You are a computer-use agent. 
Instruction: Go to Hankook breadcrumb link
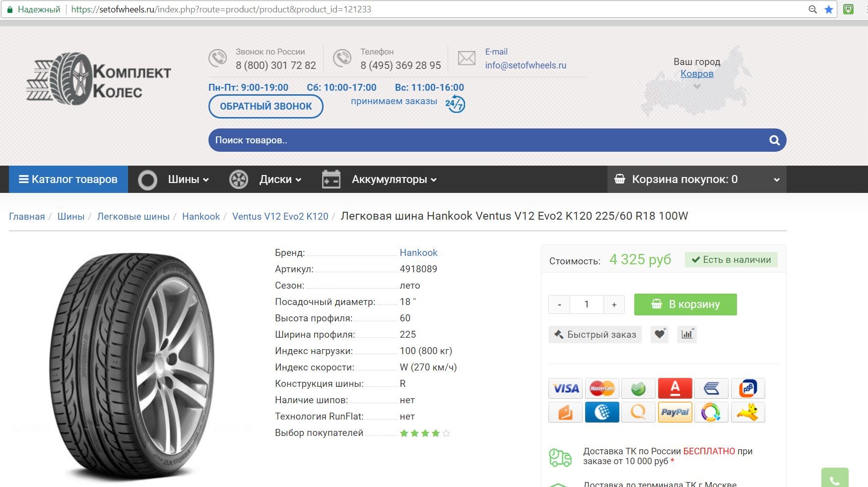point(201,216)
